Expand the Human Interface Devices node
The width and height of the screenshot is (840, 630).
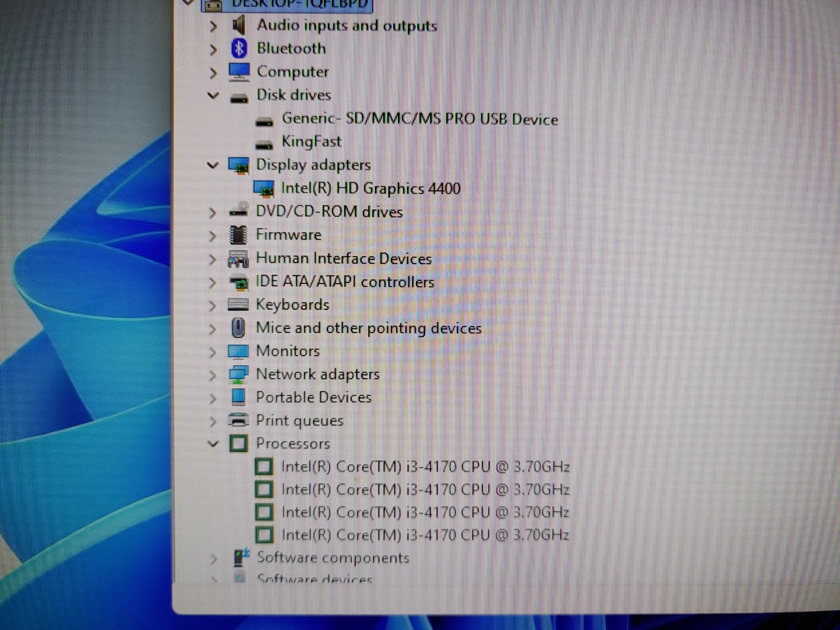(x=213, y=259)
